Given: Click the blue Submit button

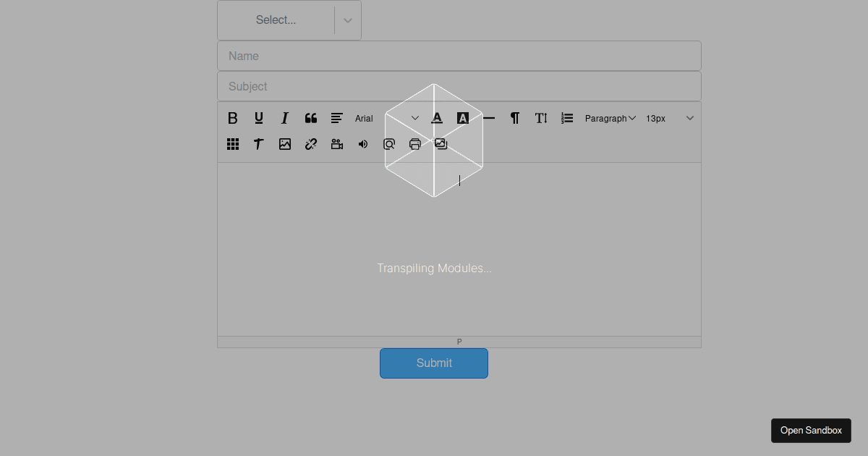Looking at the screenshot, I should (x=434, y=363).
